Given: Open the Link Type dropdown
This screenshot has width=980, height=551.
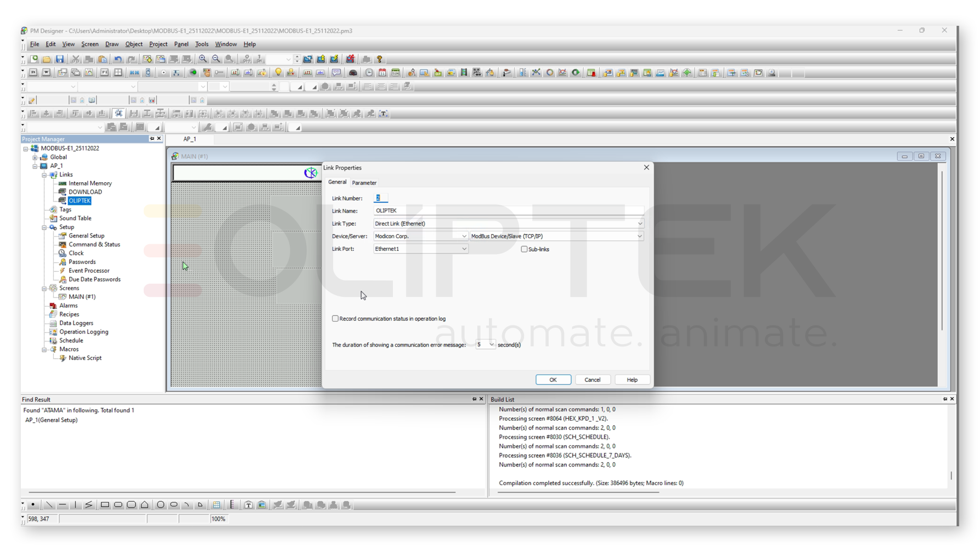Looking at the screenshot, I should click(639, 224).
